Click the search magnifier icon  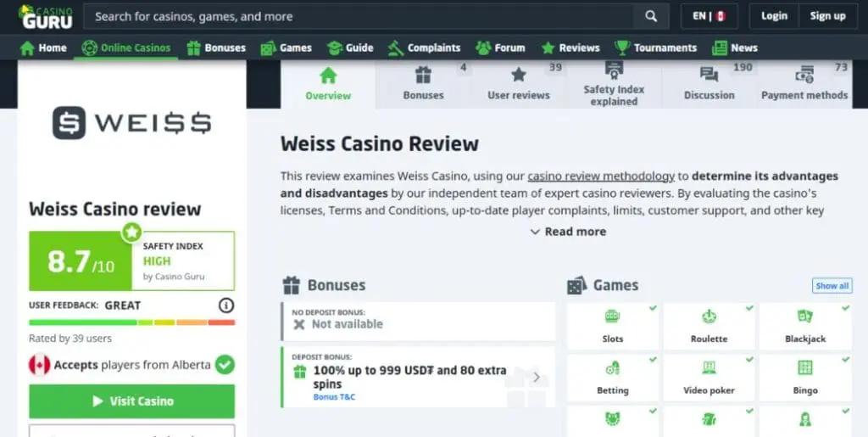(651, 16)
